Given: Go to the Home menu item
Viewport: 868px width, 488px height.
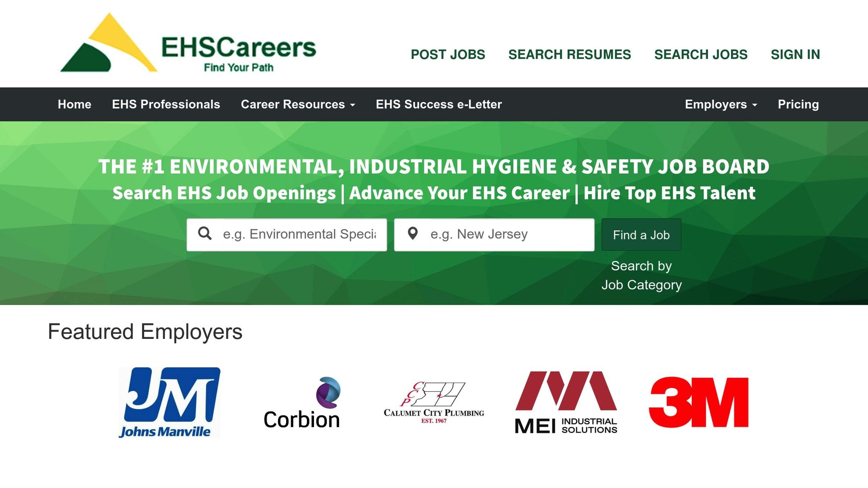Looking at the screenshot, I should pos(75,105).
